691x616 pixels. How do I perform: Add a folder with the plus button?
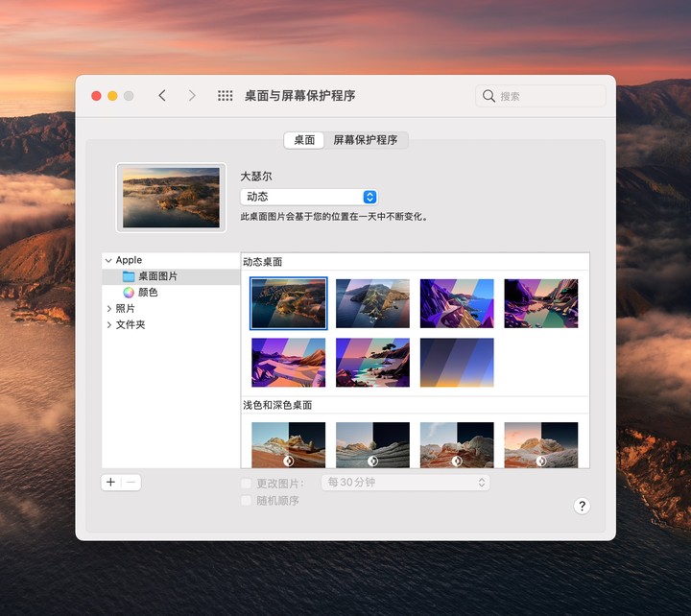point(111,483)
